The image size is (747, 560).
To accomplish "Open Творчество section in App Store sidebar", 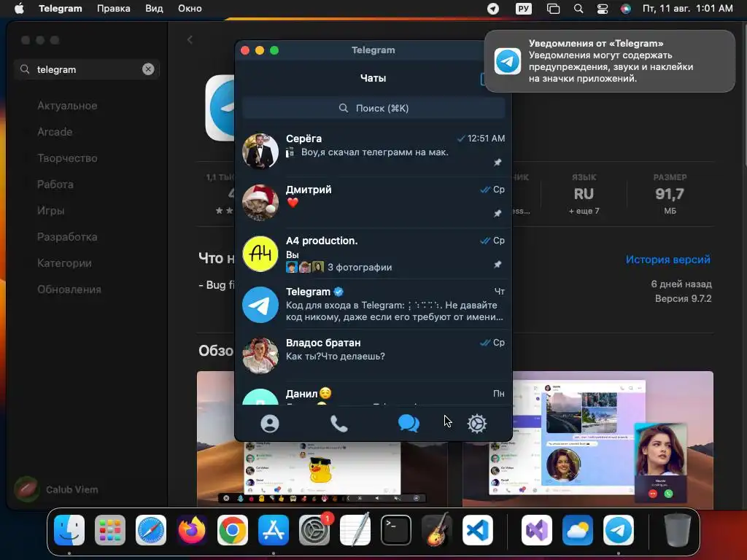I will [67, 158].
